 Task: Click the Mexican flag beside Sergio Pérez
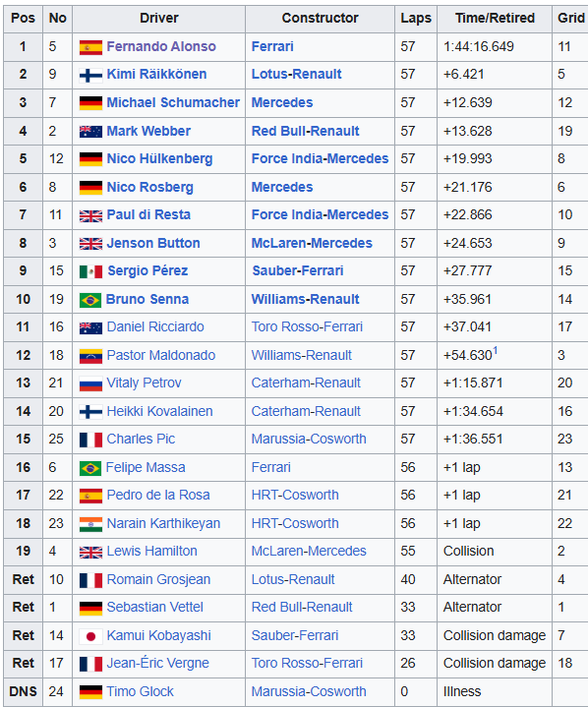(x=90, y=272)
